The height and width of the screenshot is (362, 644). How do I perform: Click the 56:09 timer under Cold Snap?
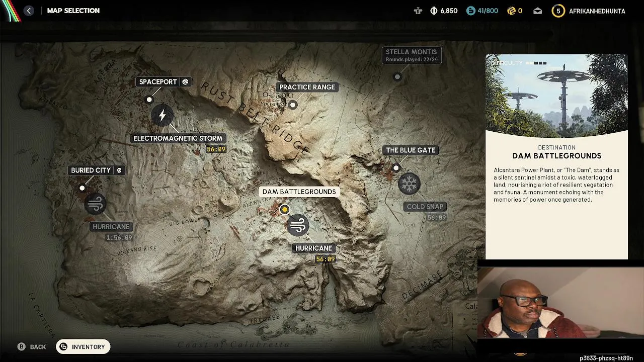436,218
